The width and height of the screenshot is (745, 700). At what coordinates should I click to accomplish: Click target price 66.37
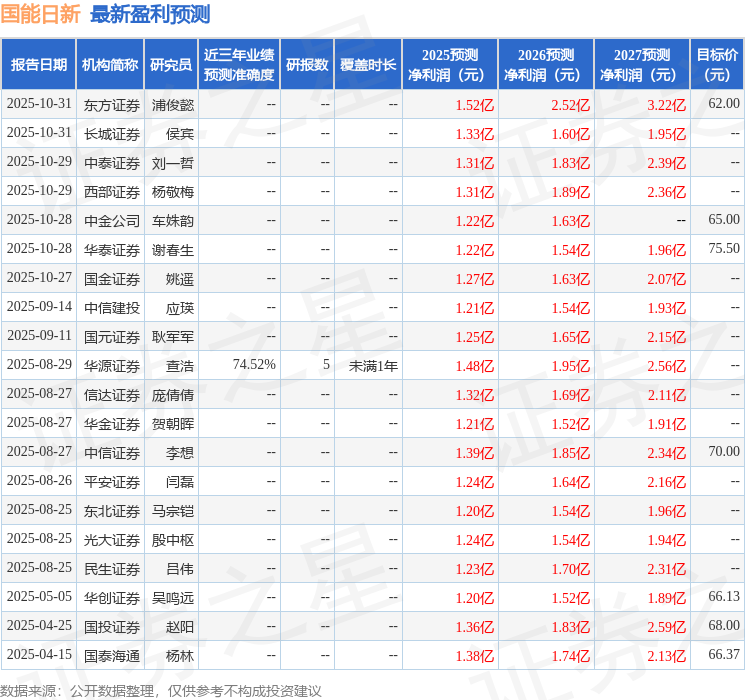724,654
